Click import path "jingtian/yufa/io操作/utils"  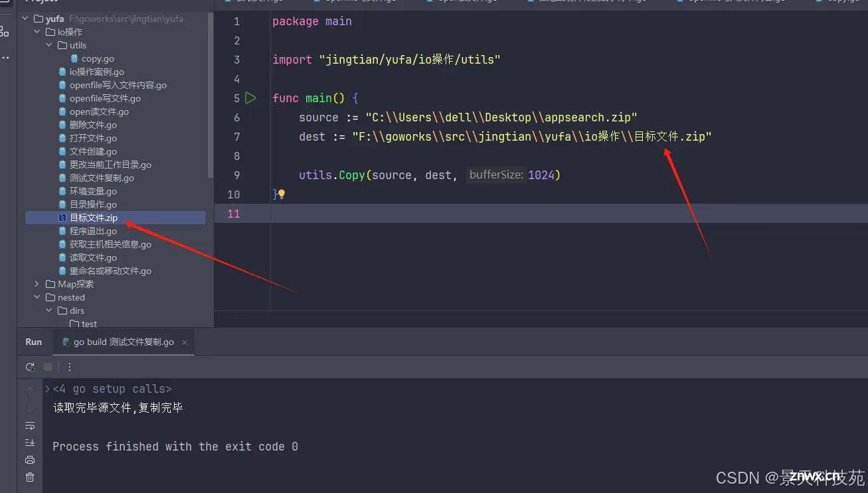pos(410,60)
